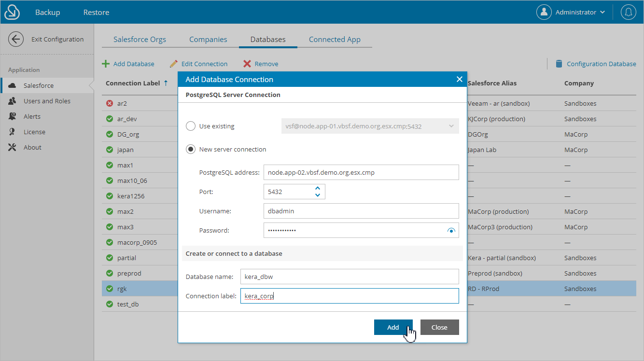Click the pencil icon for Edit Connection
The width and height of the screenshot is (644, 361).
174,64
